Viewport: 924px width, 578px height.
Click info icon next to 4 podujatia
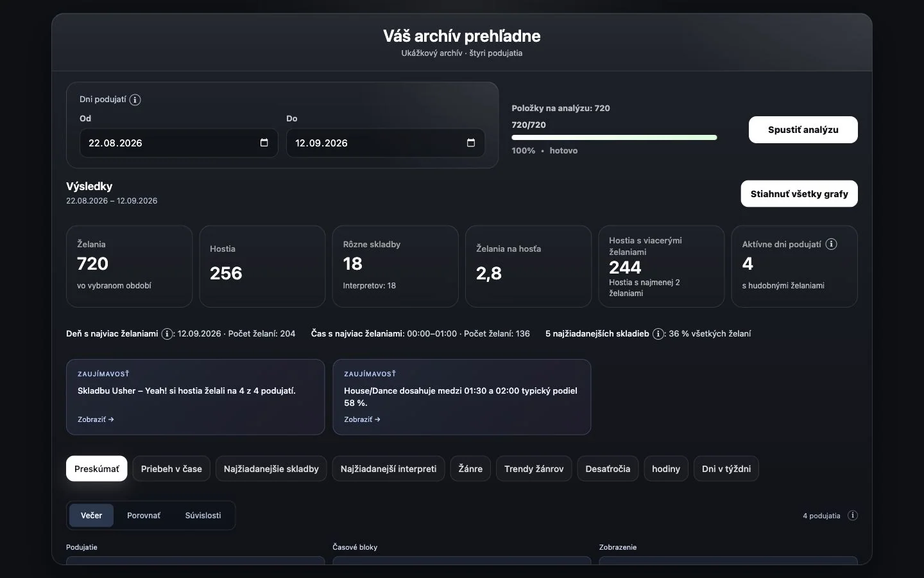853,516
